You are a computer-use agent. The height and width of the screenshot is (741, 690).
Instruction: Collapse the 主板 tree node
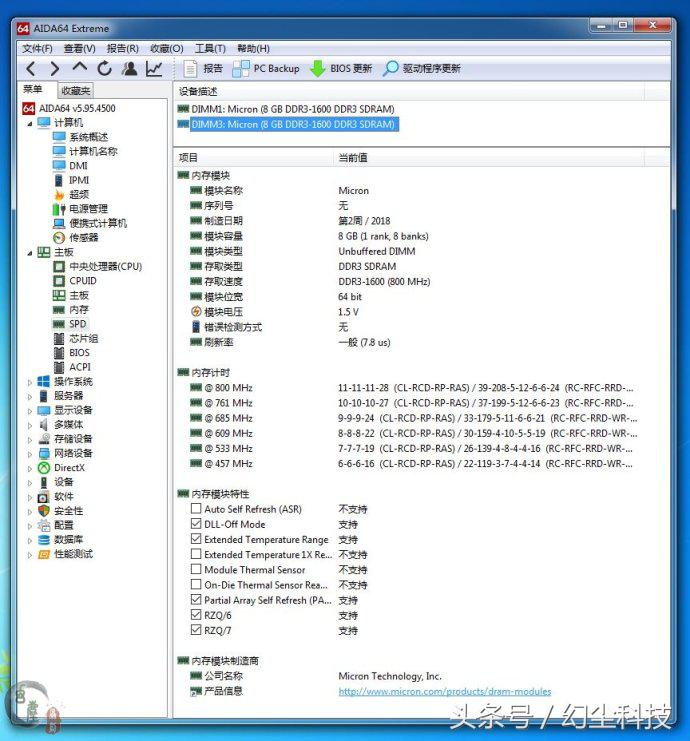pyautogui.click(x=30, y=253)
